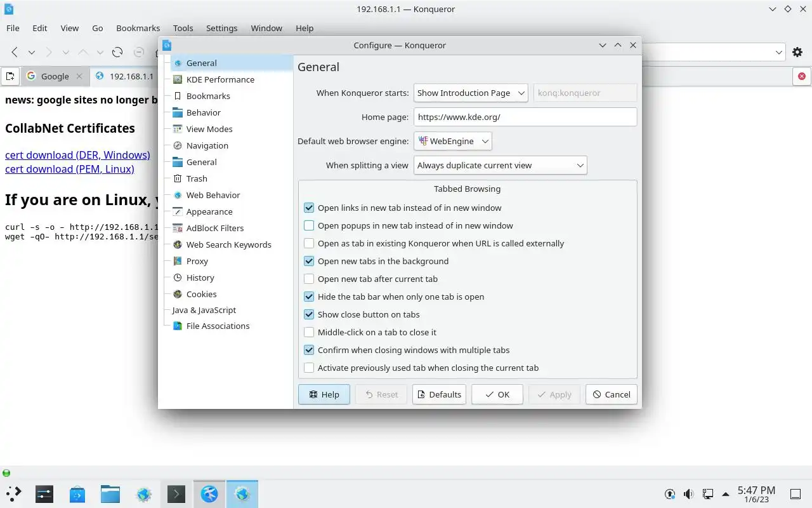Screen dimensions: 812x508
Task: Open cert download (PEM, Linux) link
Action: pyautogui.click(x=70, y=169)
